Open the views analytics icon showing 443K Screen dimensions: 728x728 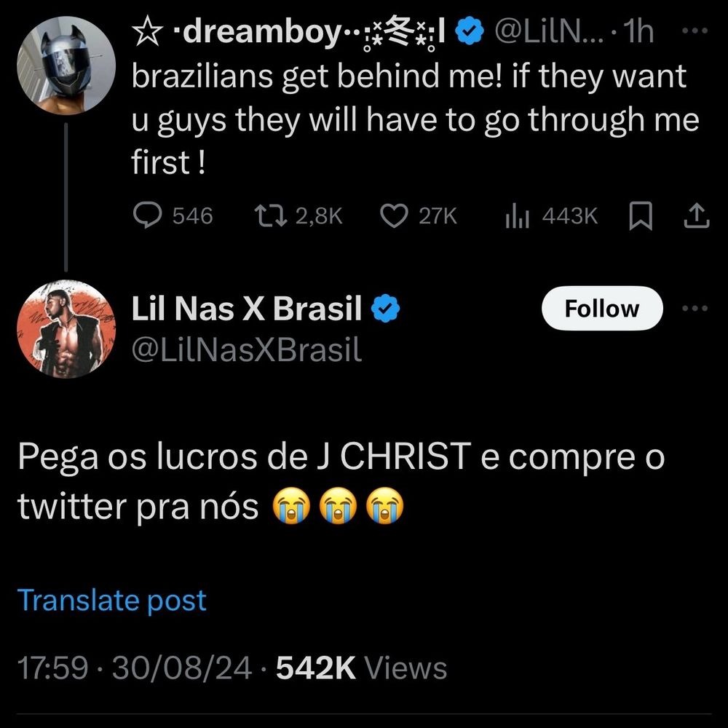(517, 216)
